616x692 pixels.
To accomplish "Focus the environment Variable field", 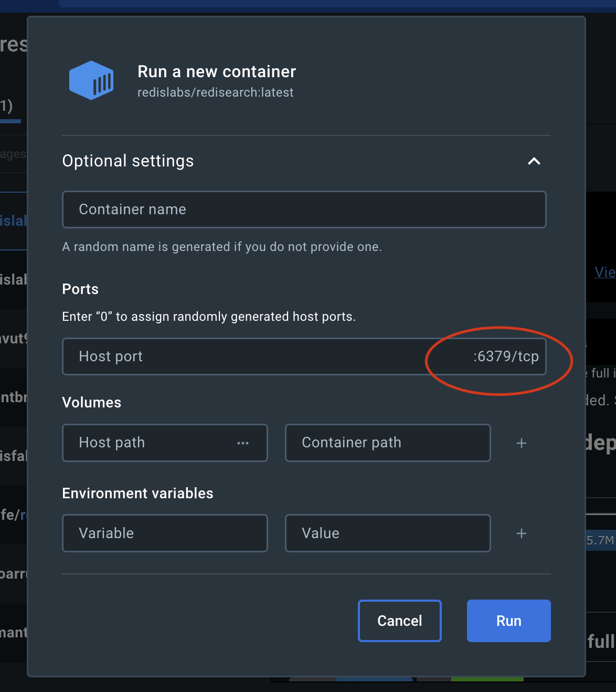I will [165, 533].
